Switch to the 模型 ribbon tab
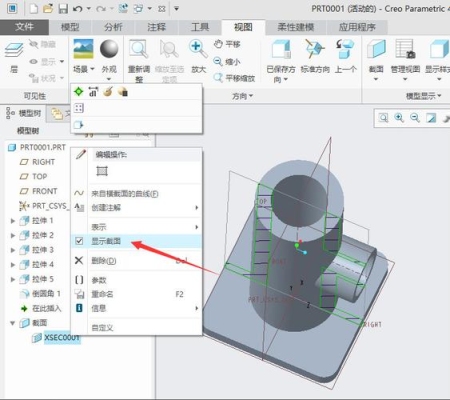Screen dimensions: 450x400 click(x=70, y=27)
